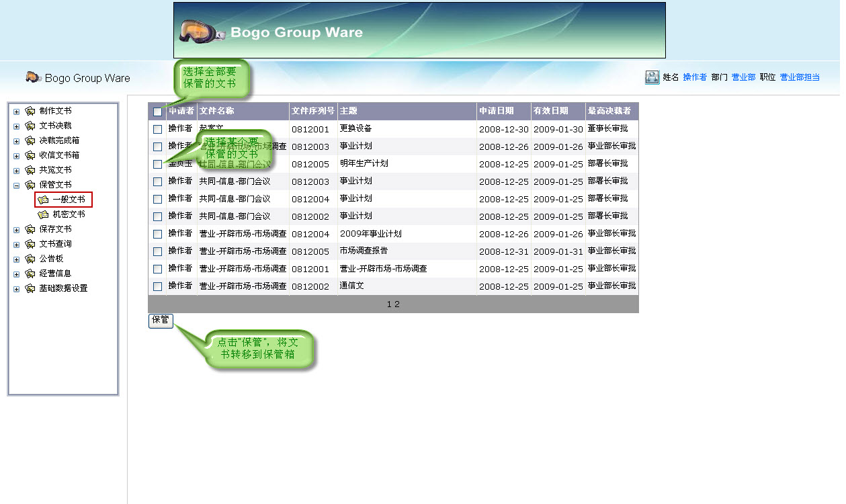Collapse the 保管文书 tree node

tap(16, 185)
